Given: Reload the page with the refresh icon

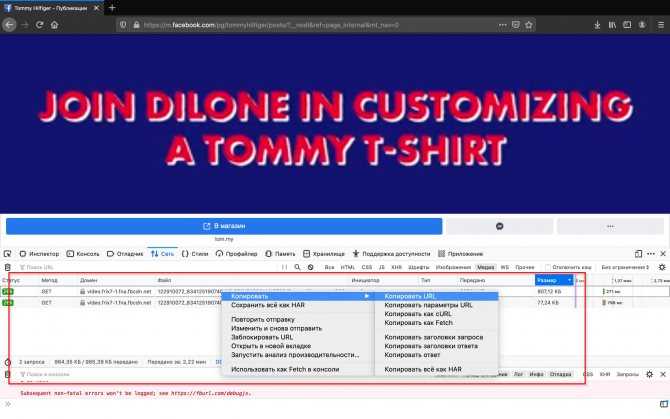Looking at the screenshot, I should (39, 25).
